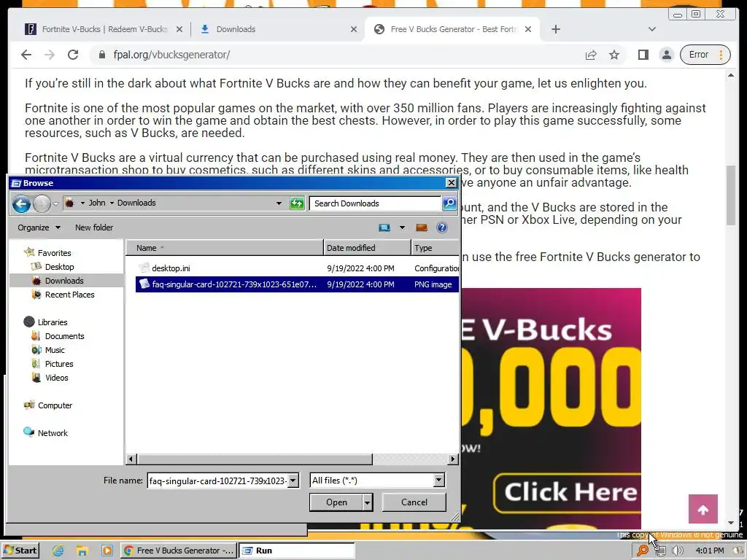Bookmark this page with the star
Viewport: 747px width, 560px height.
[614, 55]
